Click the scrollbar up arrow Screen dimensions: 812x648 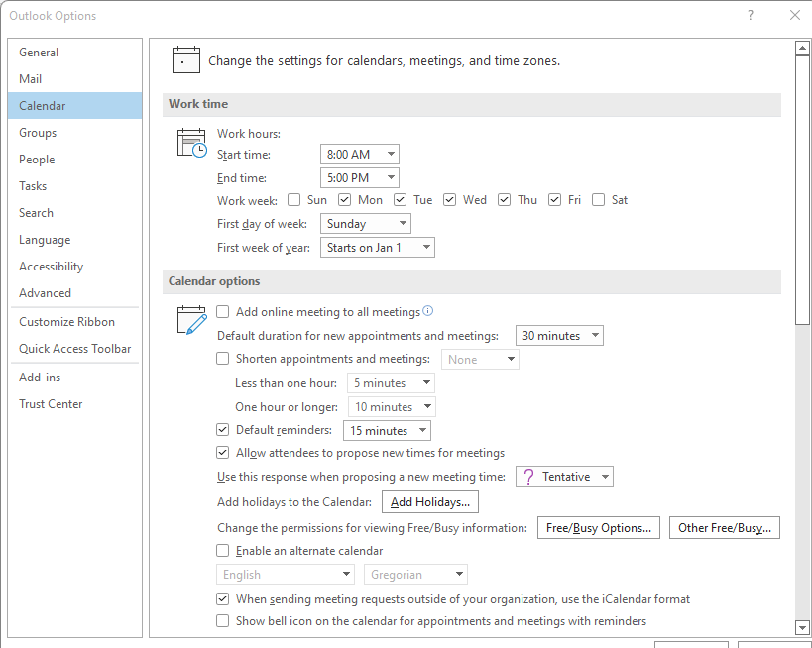coord(802,49)
